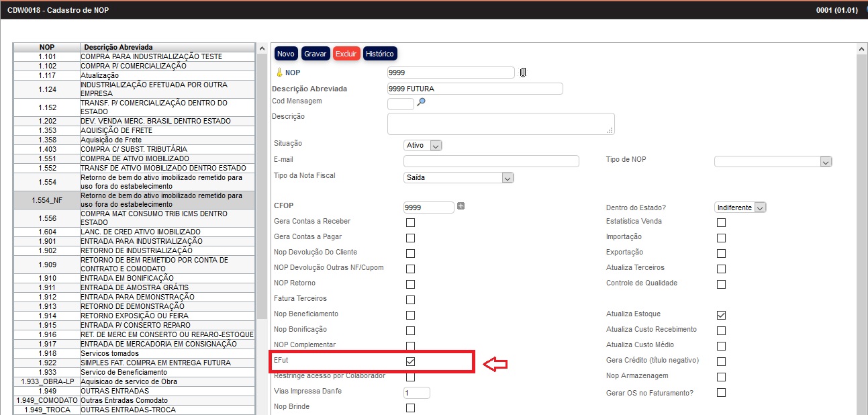Click the red Excluir button
The image size is (868, 415).
pos(346,54)
